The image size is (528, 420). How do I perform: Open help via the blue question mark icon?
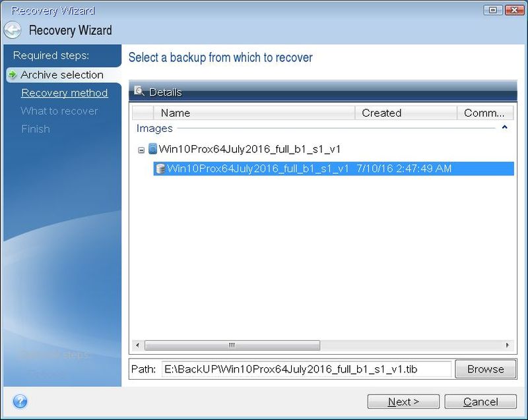tap(20, 401)
